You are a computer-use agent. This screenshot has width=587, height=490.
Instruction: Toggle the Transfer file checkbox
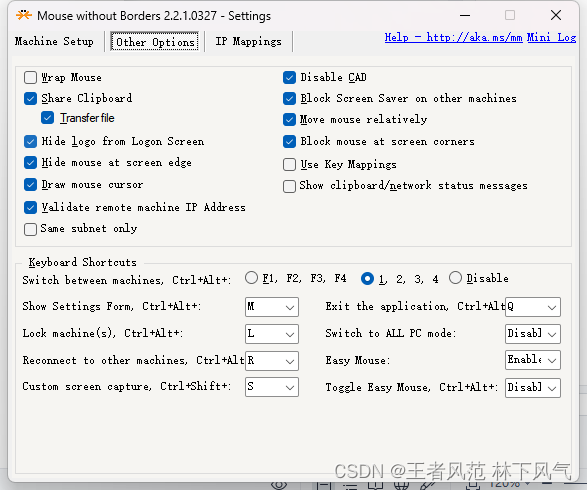point(48,118)
